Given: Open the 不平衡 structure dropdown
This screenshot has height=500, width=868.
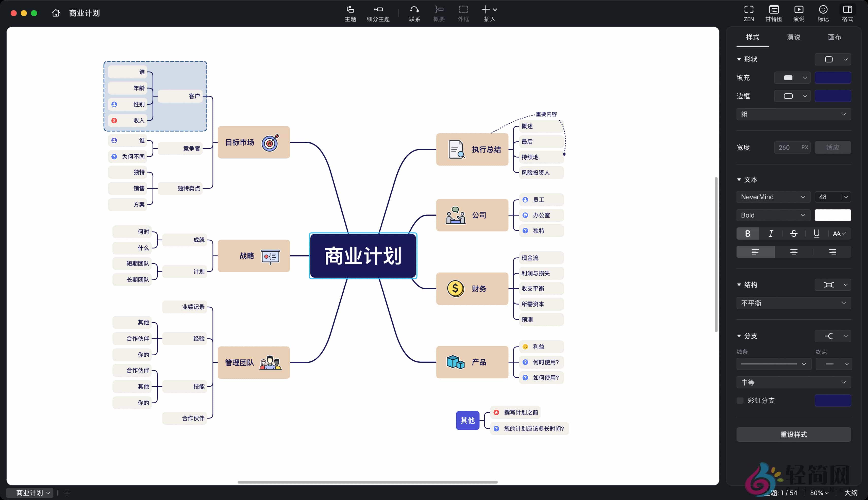Looking at the screenshot, I should (x=793, y=303).
